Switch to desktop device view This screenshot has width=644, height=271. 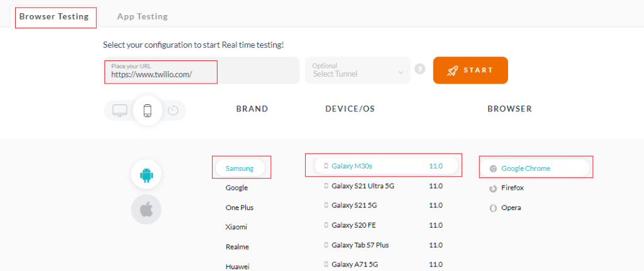click(119, 111)
